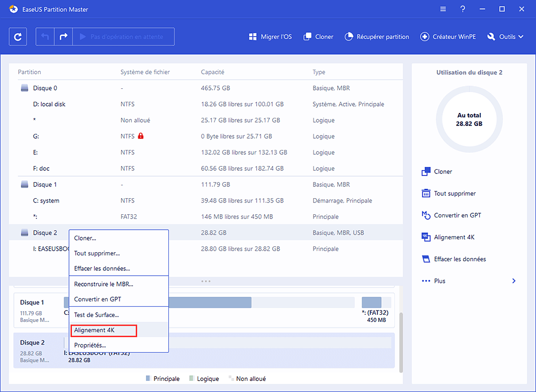Click the Disque 2 drive icon in list

[25, 232]
